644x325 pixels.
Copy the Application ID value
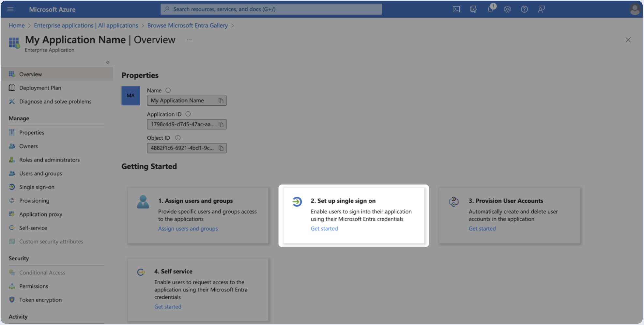tap(221, 124)
